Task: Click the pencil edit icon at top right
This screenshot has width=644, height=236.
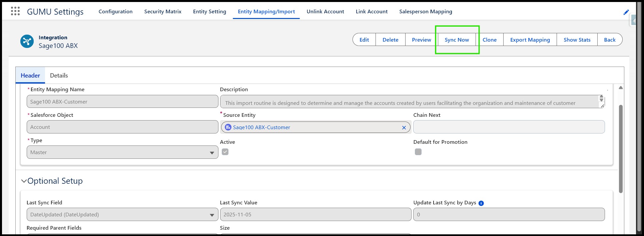Action: pos(626,12)
